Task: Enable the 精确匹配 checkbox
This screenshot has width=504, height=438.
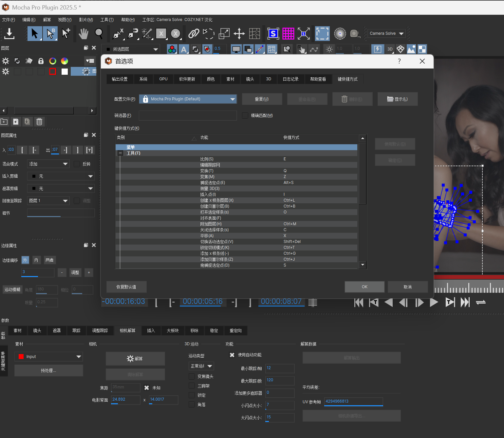Action: [245, 115]
